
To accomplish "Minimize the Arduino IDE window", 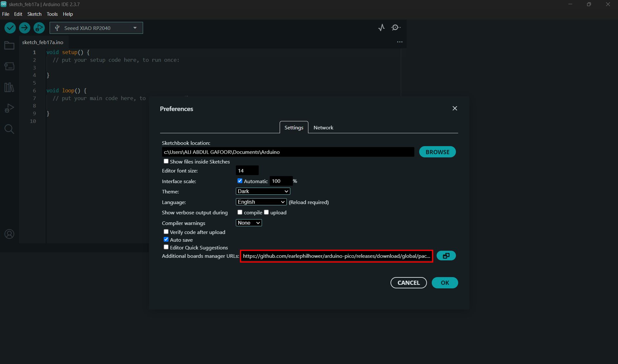I will click(x=570, y=4).
